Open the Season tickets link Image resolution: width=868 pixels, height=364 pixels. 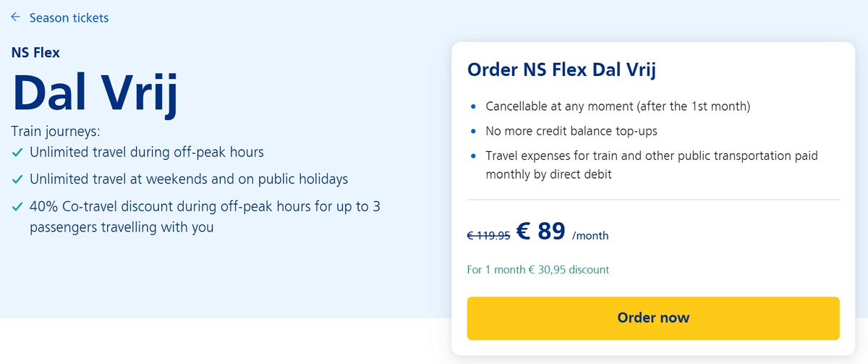click(x=69, y=18)
